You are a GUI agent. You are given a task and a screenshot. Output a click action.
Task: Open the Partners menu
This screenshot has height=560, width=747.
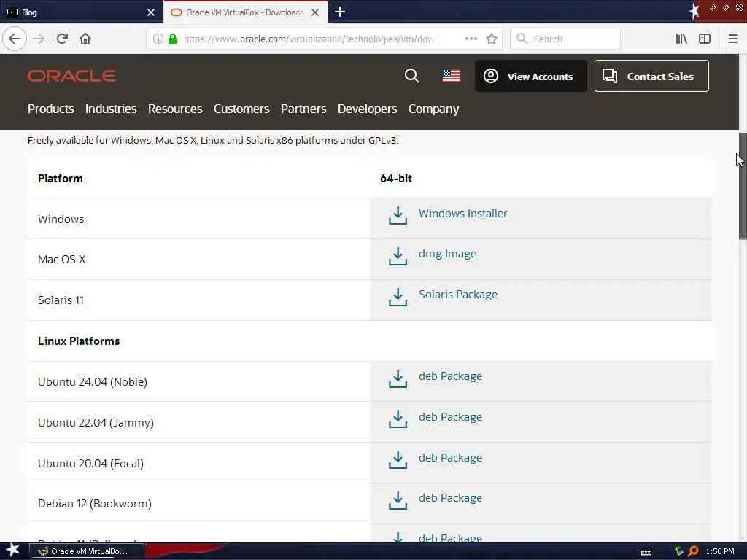pos(303,109)
